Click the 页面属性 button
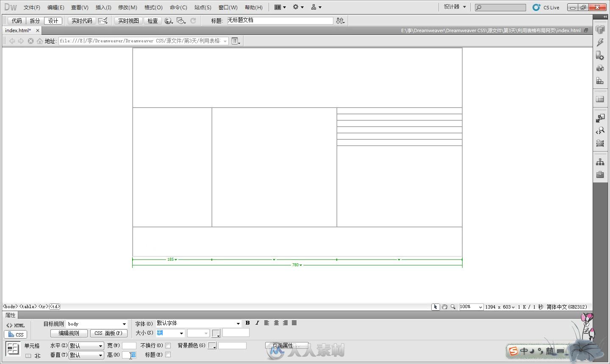The image size is (610, 364). click(x=286, y=346)
